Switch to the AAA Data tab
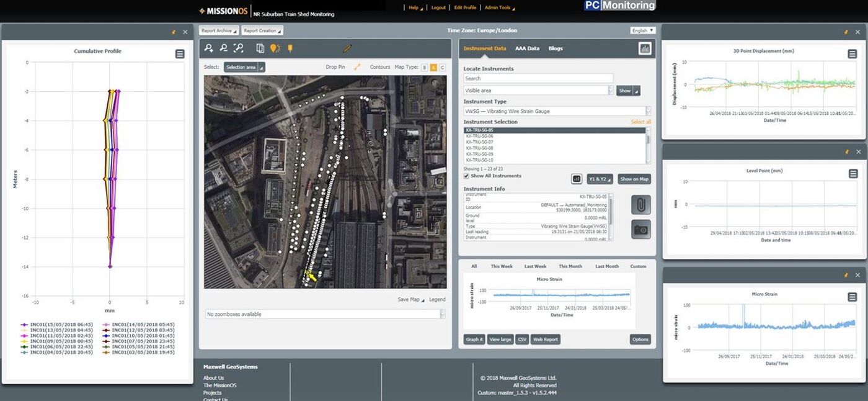The height and width of the screenshot is (401, 868). (x=527, y=48)
